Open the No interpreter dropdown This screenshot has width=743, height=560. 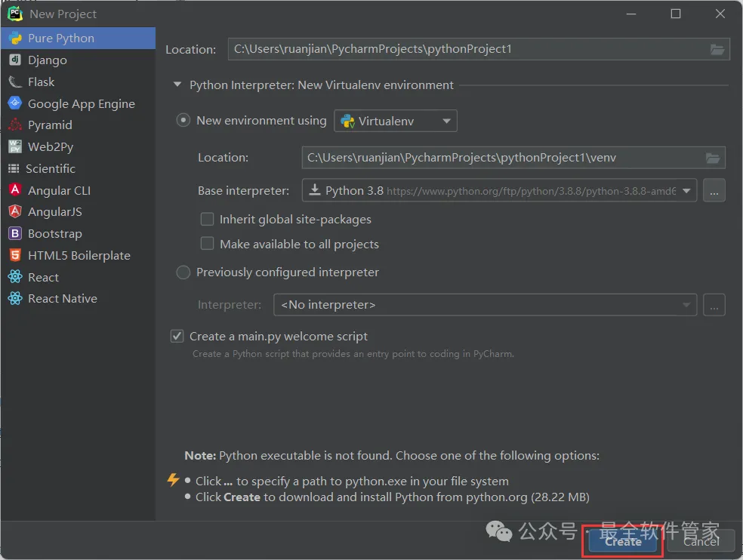[x=485, y=305]
